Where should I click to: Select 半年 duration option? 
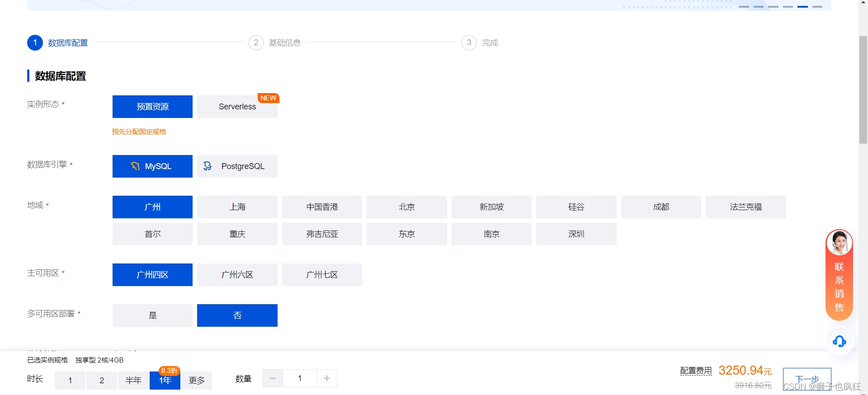point(133,381)
